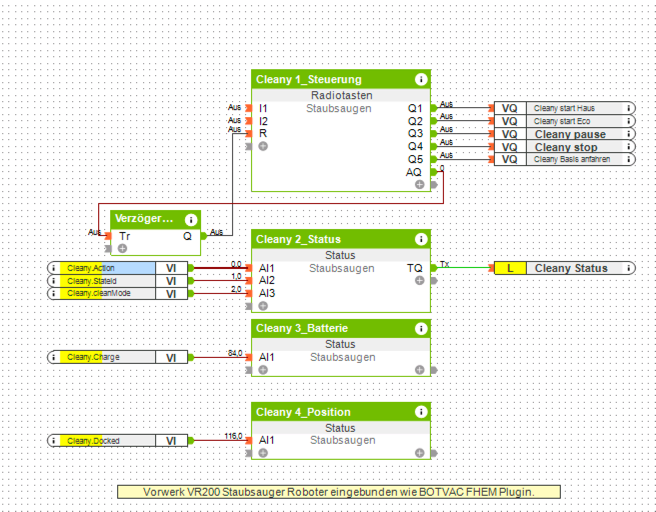Select the Cleany 1_Steuerung block title
The width and height of the screenshot is (656, 512).
pyautogui.click(x=309, y=79)
